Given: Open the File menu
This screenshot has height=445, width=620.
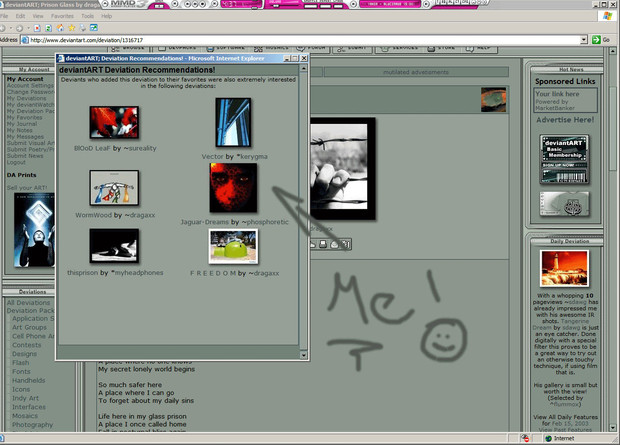Looking at the screenshot, I should (x=4, y=16).
